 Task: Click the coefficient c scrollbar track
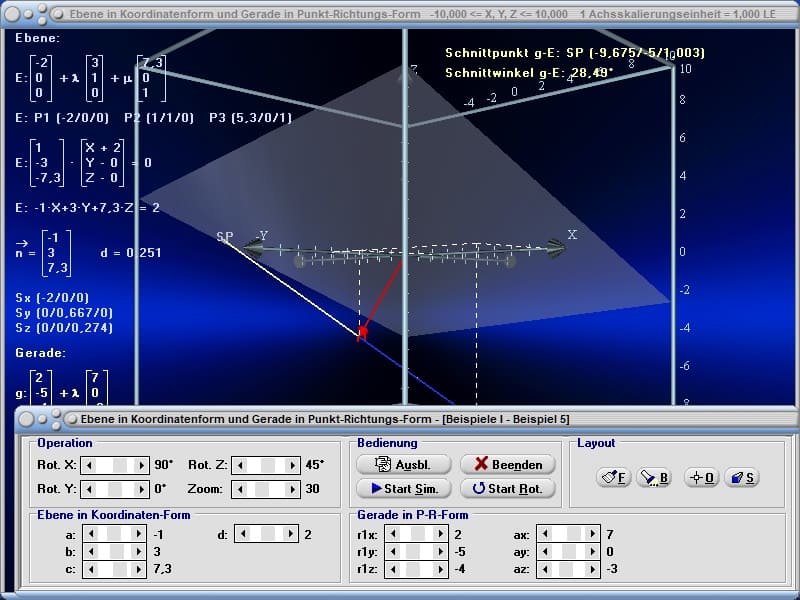coord(115,569)
